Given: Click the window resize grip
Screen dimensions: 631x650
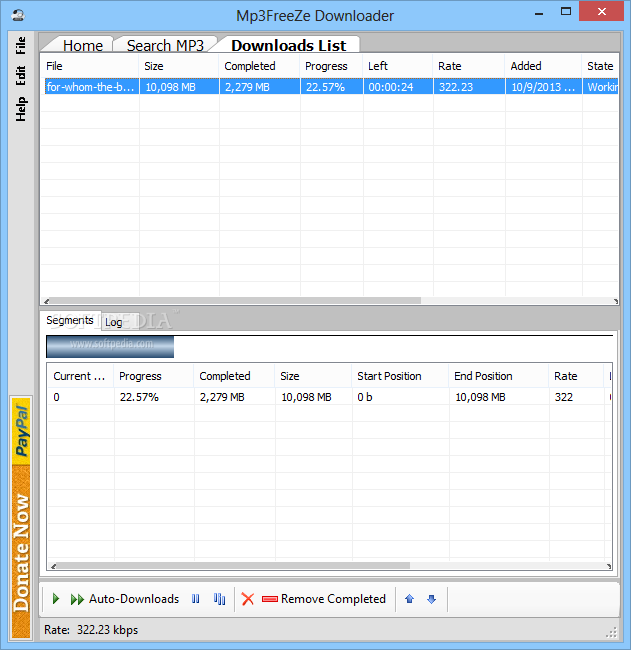Looking at the screenshot, I should 612,632.
